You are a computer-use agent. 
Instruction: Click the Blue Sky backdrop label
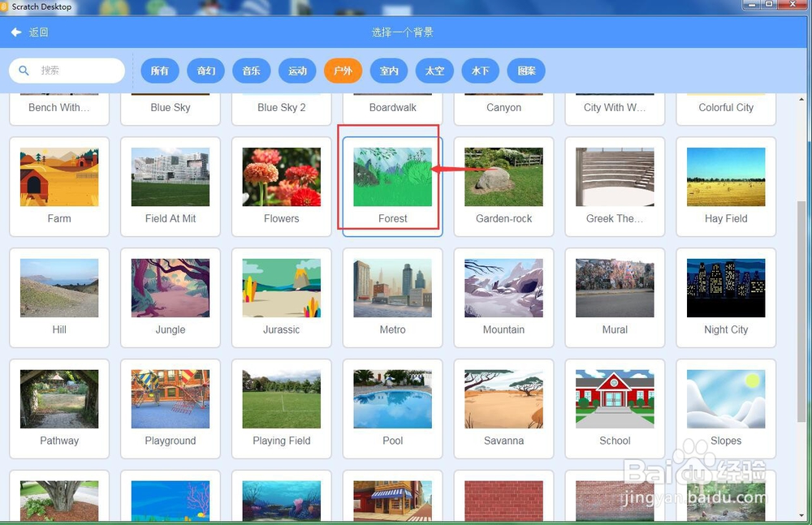pos(171,108)
